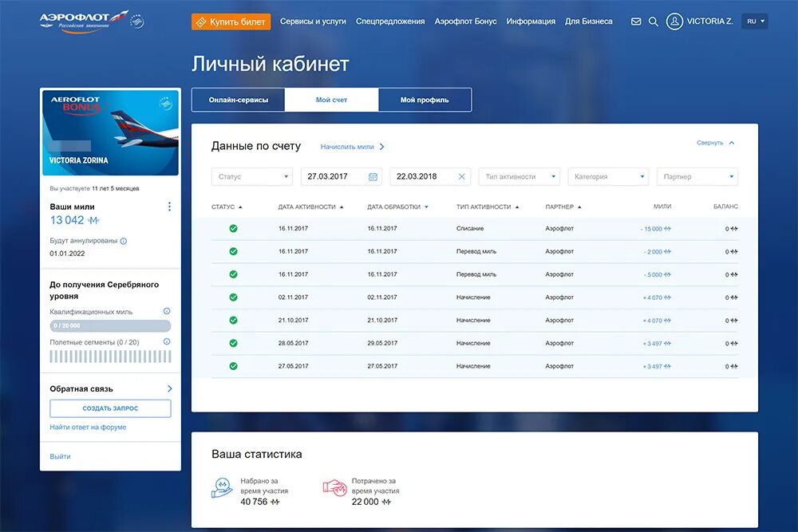This screenshot has height=532, width=798.
Task: Select the Мой счет tab
Action: [x=331, y=100]
